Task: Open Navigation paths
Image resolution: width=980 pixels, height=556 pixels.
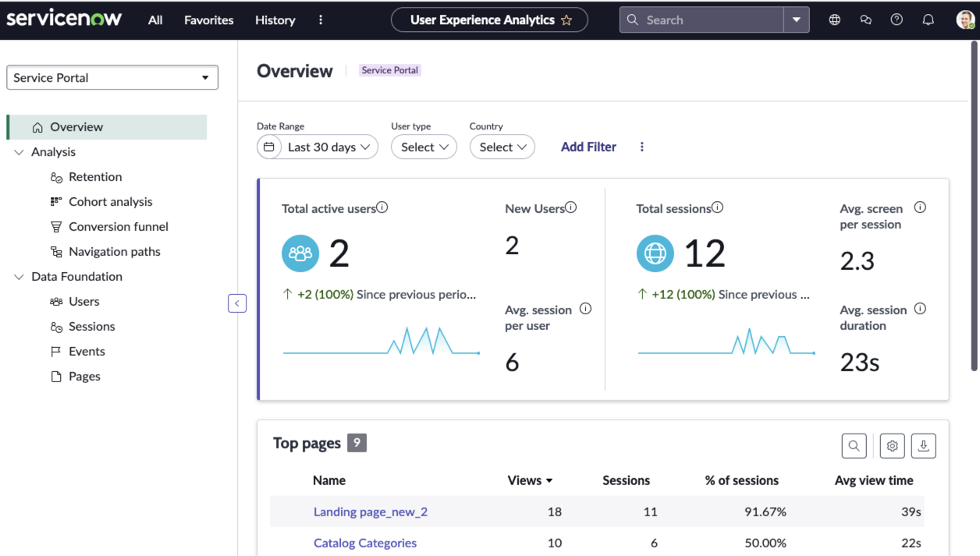Action: [114, 252]
